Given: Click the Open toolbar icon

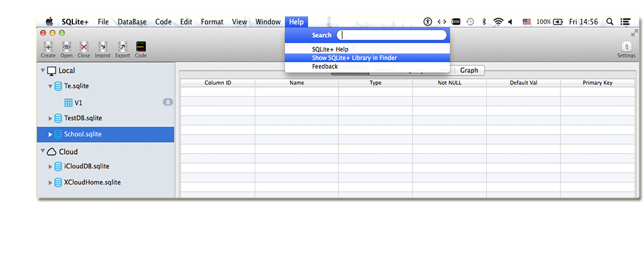Looking at the screenshot, I should point(67,47).
